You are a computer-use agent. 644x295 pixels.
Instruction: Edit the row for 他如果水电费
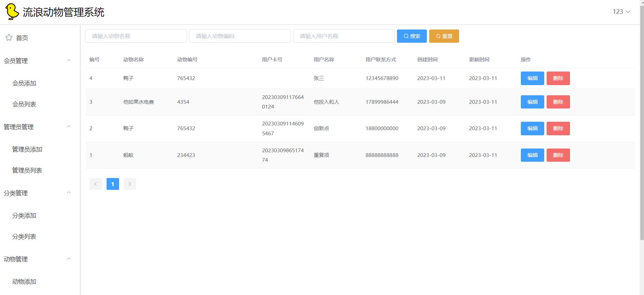(x=532, y=102)
